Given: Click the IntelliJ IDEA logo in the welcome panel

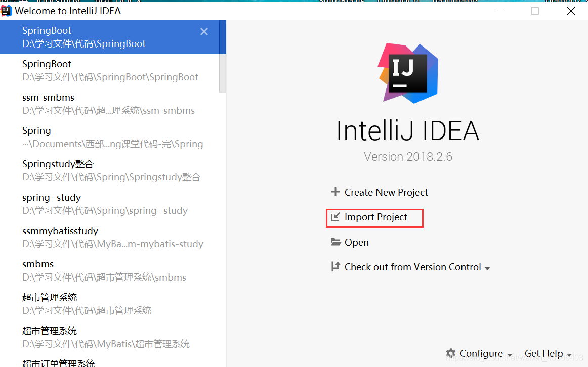Looking at the screenshot, I should [408, 73].
